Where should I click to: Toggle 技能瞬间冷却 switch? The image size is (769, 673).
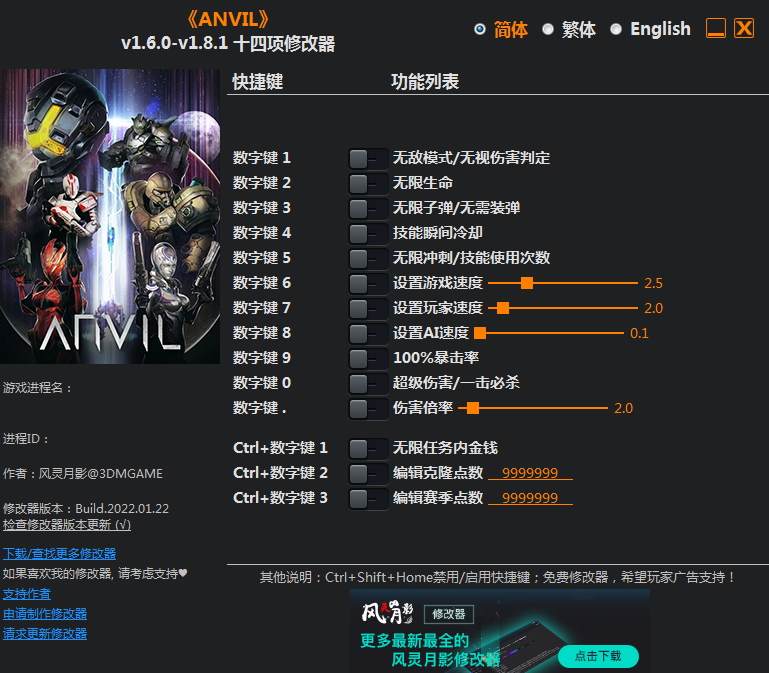(368, 233)
